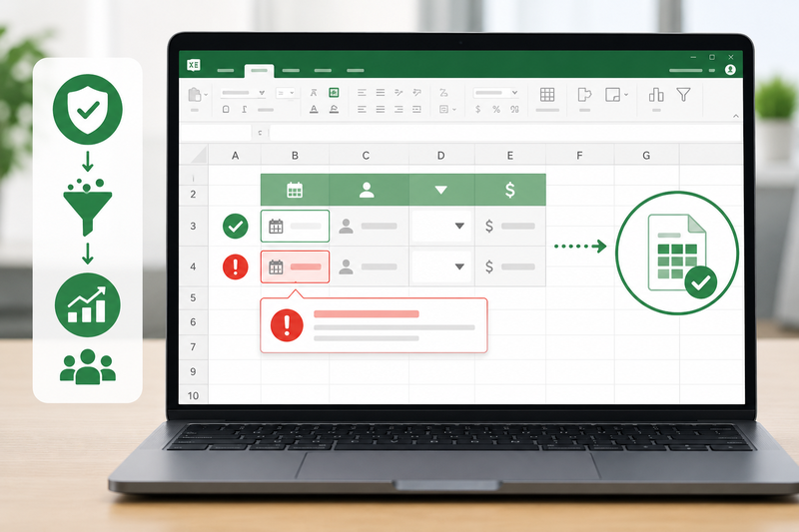The width and height of the screenshot is (799, 532).
Task: Select the green-outlined date cell in row 3
Action: 295,226
